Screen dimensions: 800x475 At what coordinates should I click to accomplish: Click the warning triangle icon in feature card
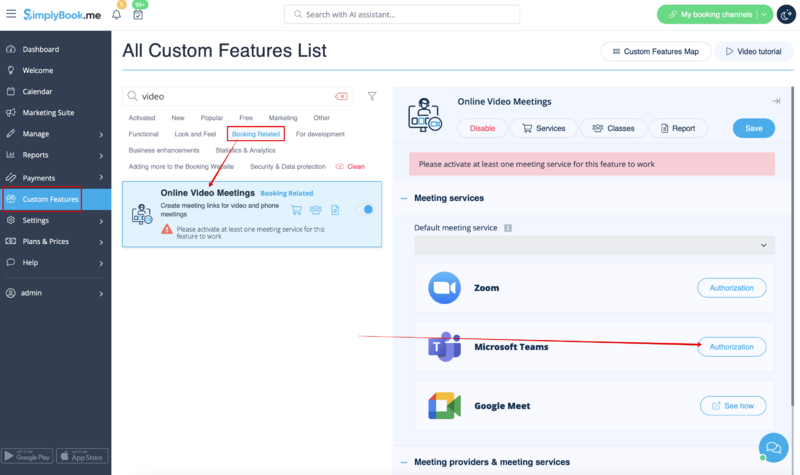[167, 229]
